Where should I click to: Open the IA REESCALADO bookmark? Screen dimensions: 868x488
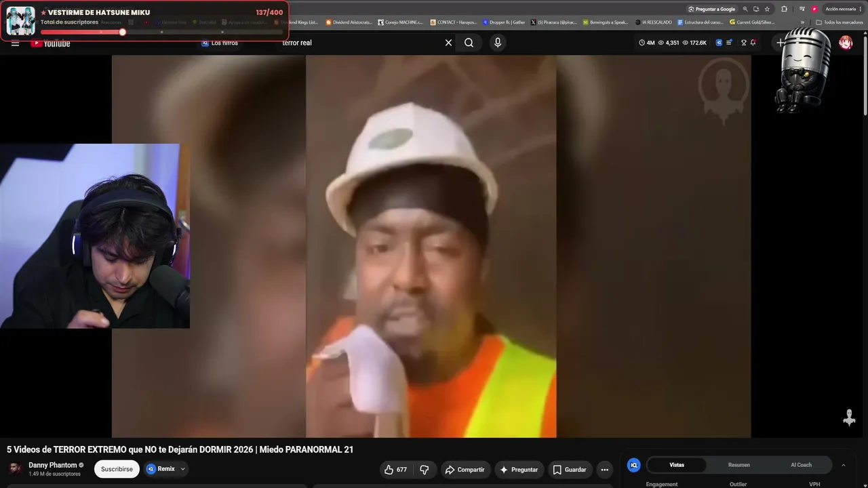[653, 22]
